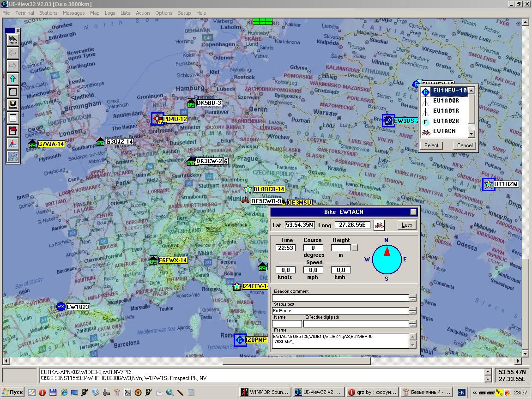Click the bicycle symbol beside the Long. field
This screenshot has height=399, width=532.
379,225
